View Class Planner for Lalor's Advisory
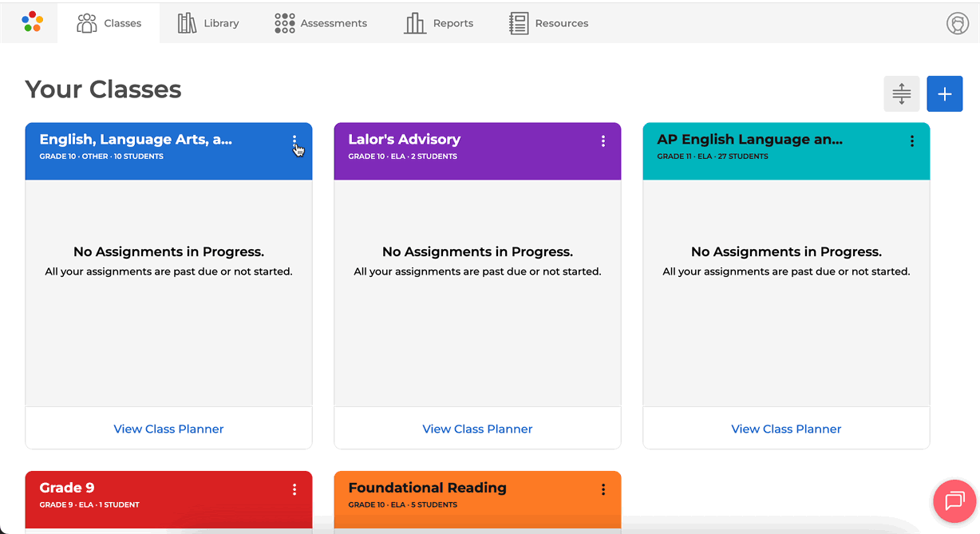980x534 pixels. click(477, 429)
